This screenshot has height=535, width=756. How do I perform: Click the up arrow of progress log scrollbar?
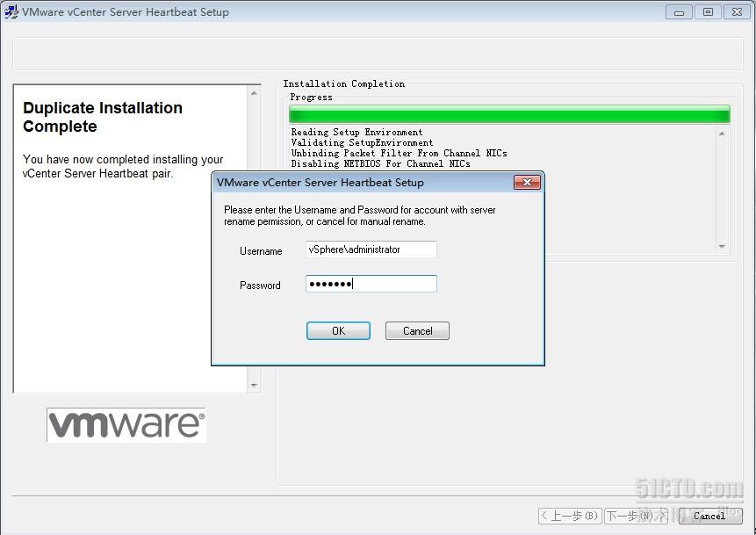[x=722, y=134]
